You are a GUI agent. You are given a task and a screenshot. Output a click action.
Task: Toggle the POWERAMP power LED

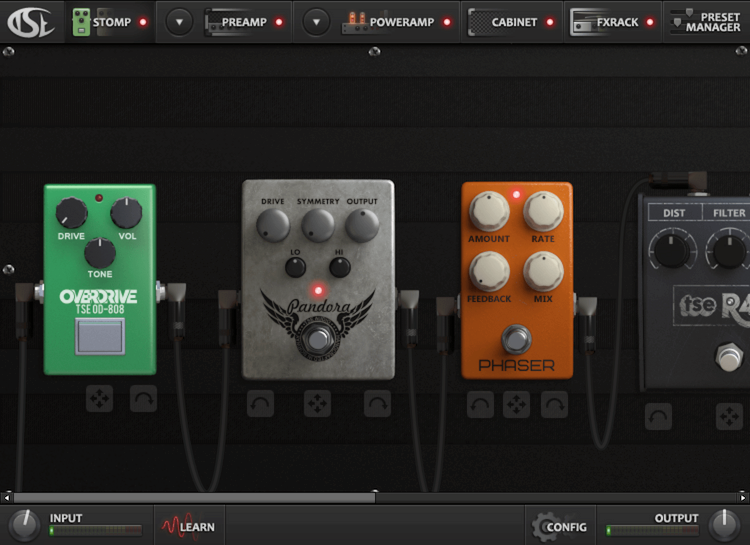tap(447, 22)
